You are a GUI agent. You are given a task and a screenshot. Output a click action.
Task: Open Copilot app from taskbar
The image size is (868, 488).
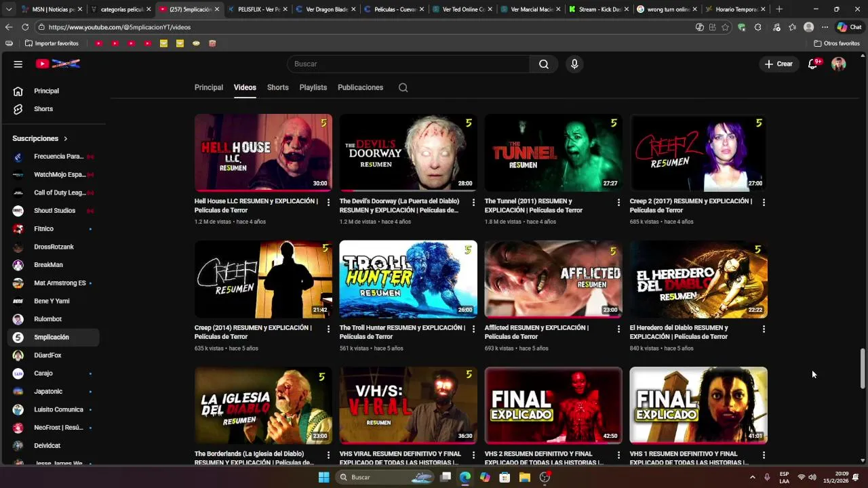(485, 477)
